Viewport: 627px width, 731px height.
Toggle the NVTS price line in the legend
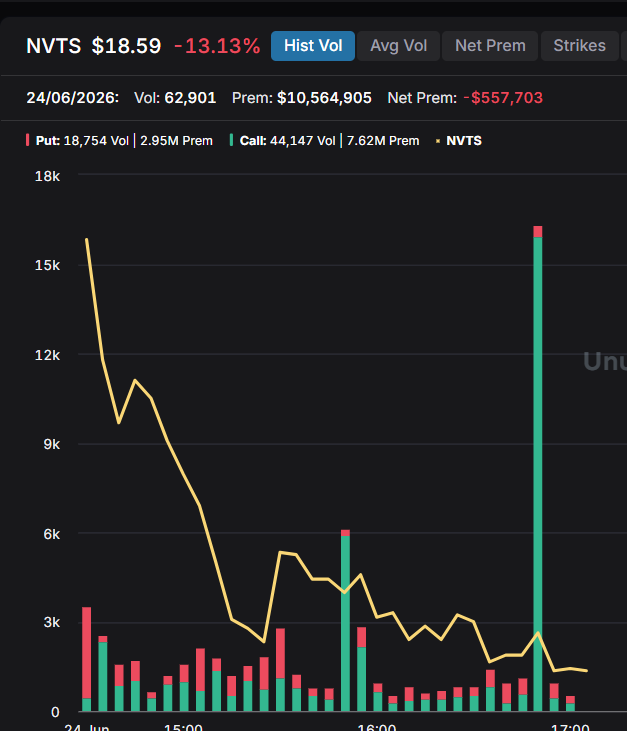tap(459, 141)
